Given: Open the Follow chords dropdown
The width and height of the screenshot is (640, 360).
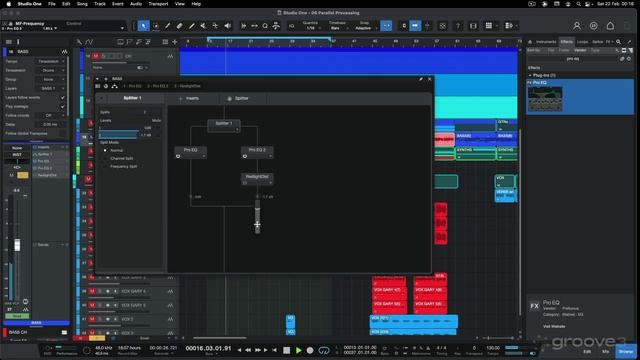Looking at the screenshot, I should tap(51, 116).
